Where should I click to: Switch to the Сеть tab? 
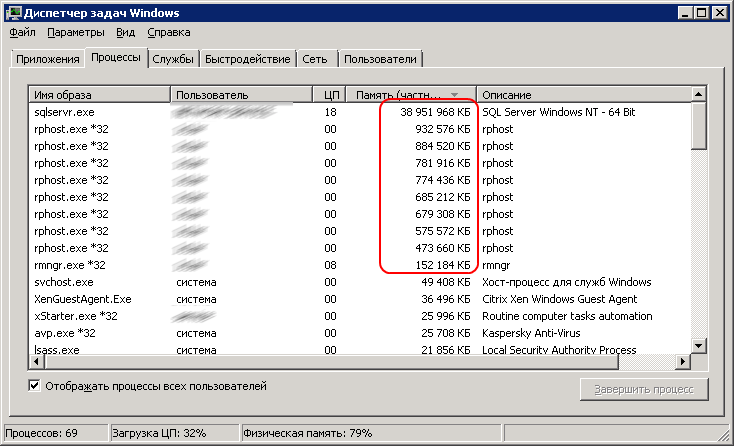click(317, 60)
